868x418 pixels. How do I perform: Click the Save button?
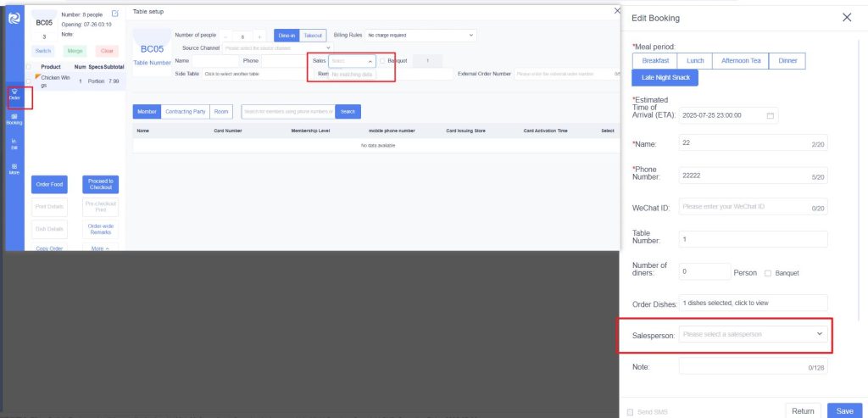(x=844, y=411)
